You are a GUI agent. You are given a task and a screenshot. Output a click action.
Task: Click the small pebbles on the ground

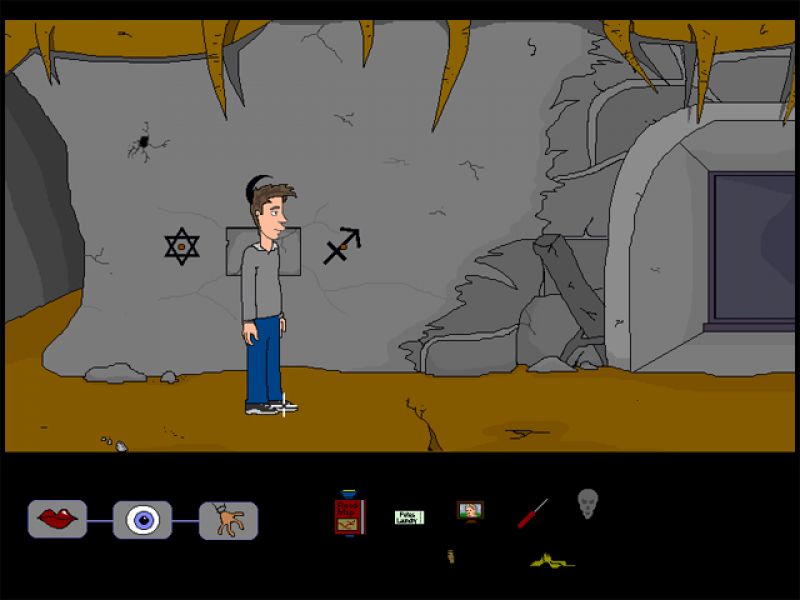[114, 443]
